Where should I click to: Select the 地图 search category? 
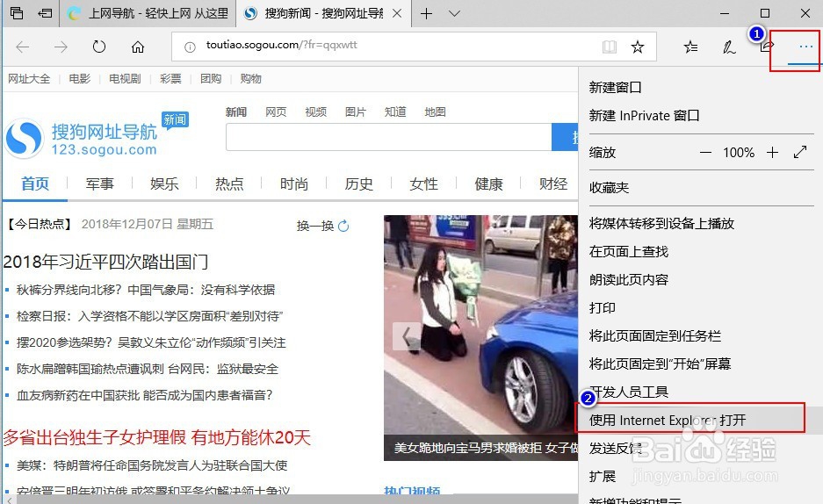[x=435, y=112]
